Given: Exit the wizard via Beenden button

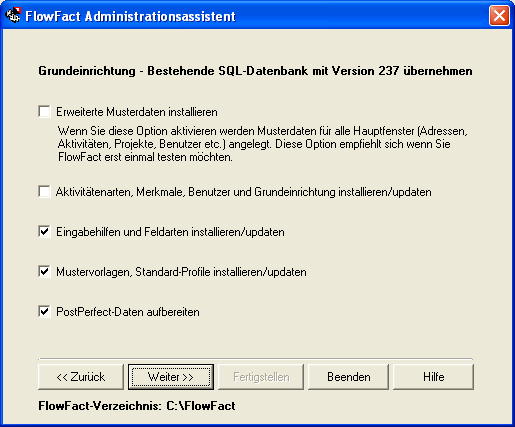Looking at the screenshot, I should 348,377.
